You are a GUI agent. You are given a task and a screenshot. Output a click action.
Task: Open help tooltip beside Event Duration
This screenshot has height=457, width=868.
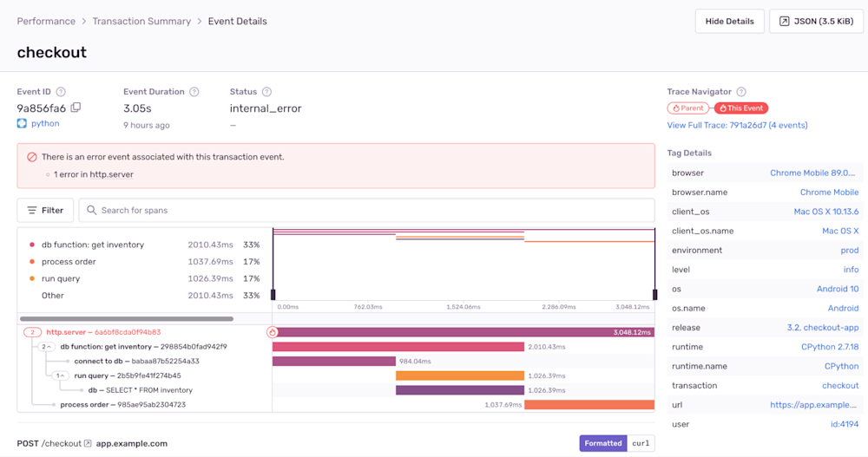(194, 92)
